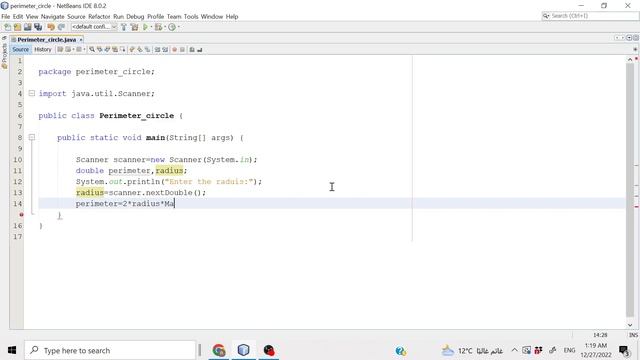640x360 pixels.
Task: Build the project with hammer icon
Action: 124,27
